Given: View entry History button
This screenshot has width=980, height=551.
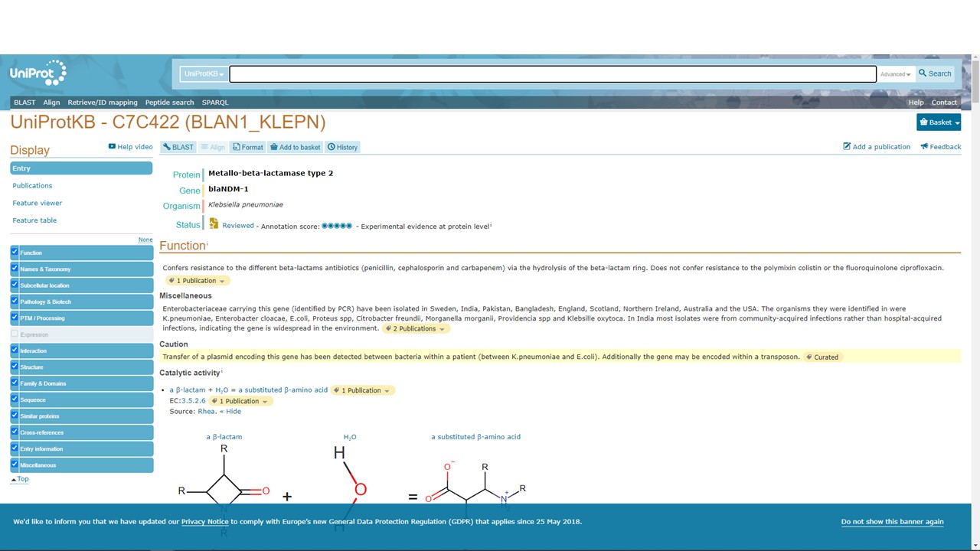Looking at the screenshot, I should tap(342, 147).
